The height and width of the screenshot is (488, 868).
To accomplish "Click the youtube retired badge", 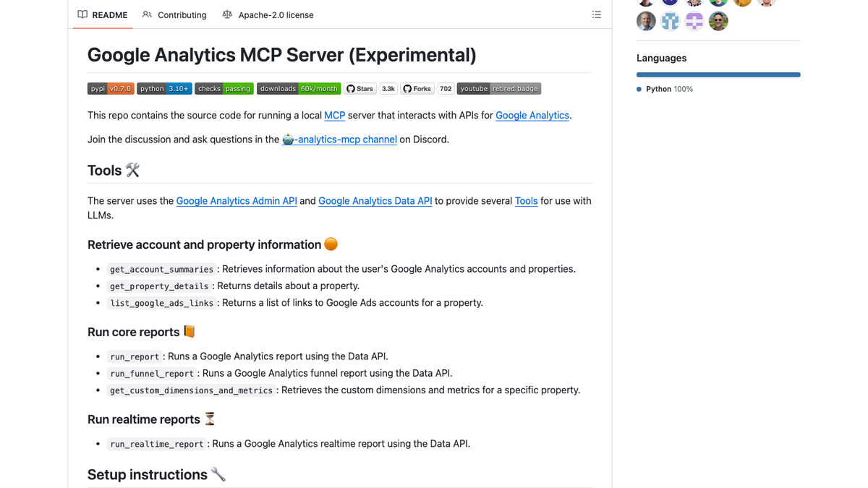I will click(x=499, y=88).
